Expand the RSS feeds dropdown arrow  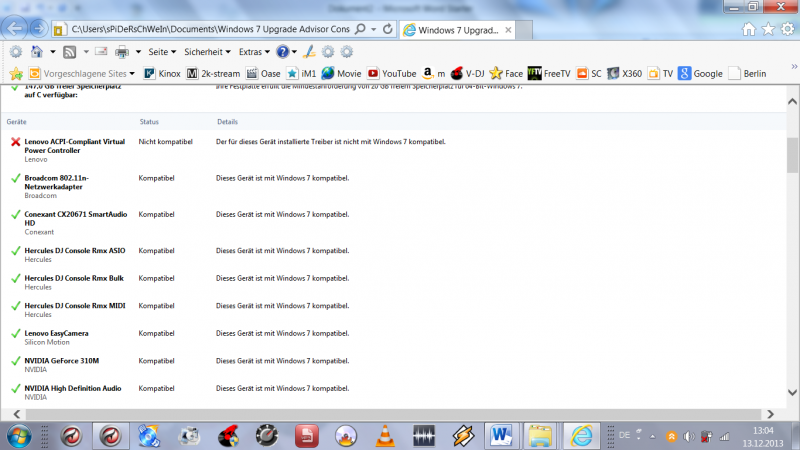pos(86,52)
